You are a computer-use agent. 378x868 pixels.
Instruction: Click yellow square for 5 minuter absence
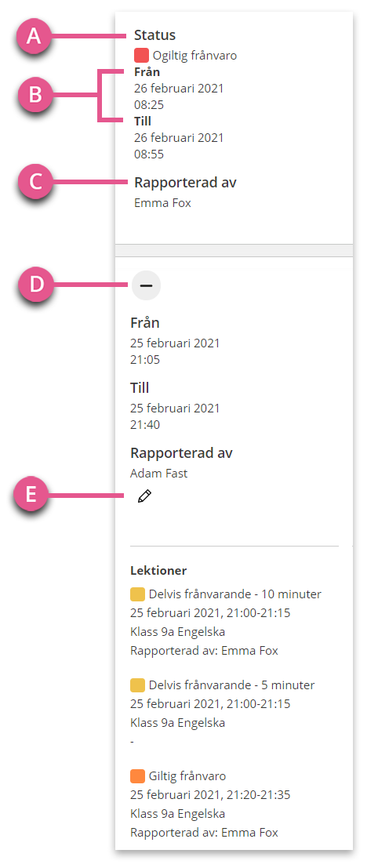(138, 685)
